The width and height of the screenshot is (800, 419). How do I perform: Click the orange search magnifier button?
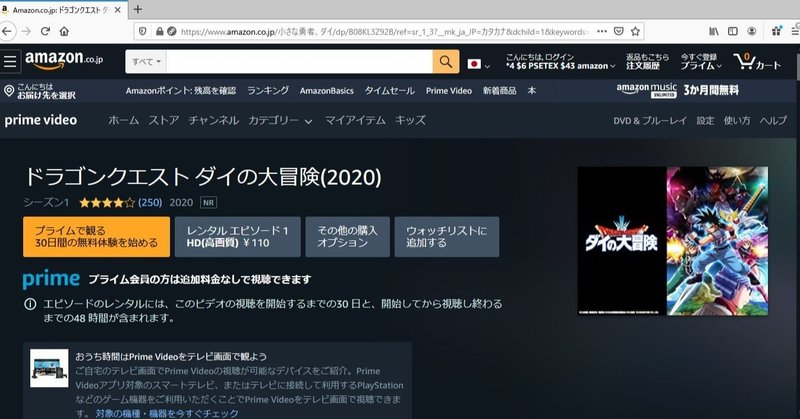click(x=445, y=62)
